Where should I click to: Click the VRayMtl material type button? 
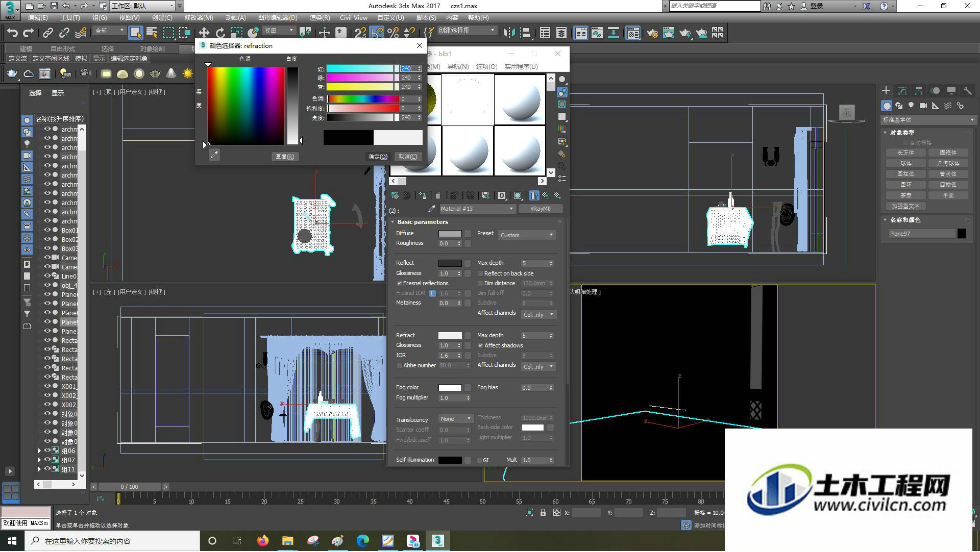[540, 209]
